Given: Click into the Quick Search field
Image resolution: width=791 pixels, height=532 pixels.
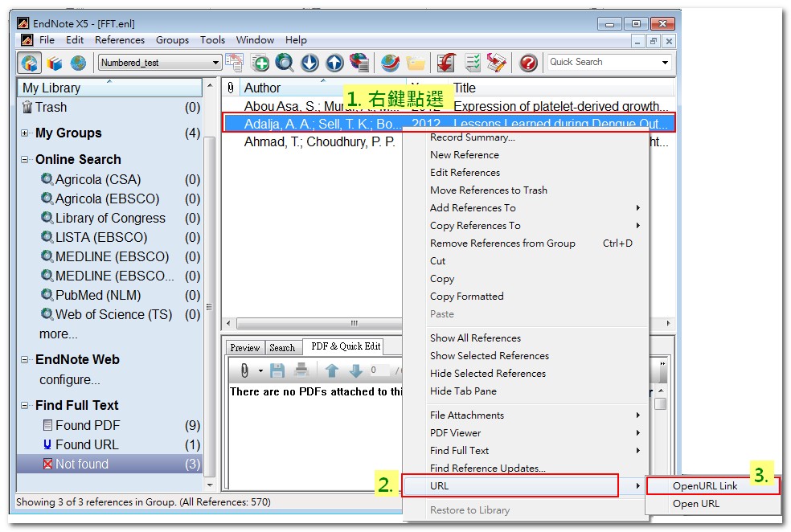Looking at the screenshot, I should pyautogui.click(x=603, y=63).
